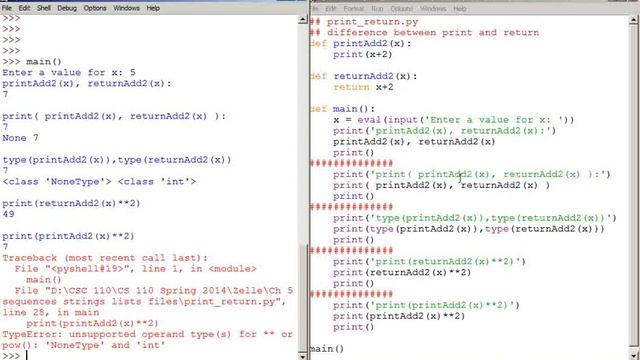Viewport: 640px width, 360px height.
Task: Click the '49' output in the shell
Action: (x=8, y=214)
